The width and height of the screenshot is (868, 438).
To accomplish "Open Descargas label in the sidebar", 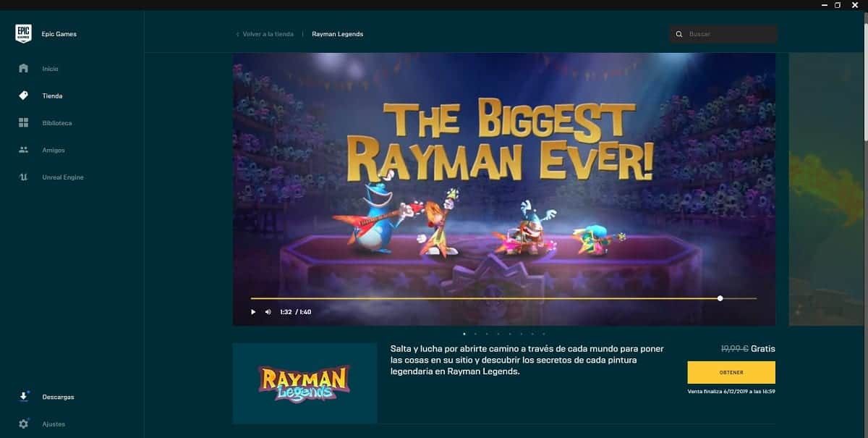I will pos(58,397).
